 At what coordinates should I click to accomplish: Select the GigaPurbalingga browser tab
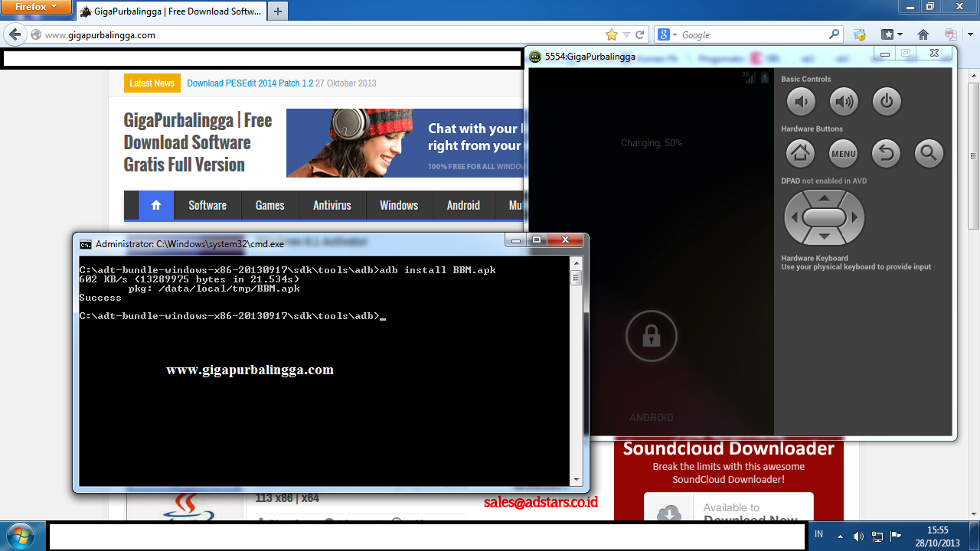[x=170, y=11]
